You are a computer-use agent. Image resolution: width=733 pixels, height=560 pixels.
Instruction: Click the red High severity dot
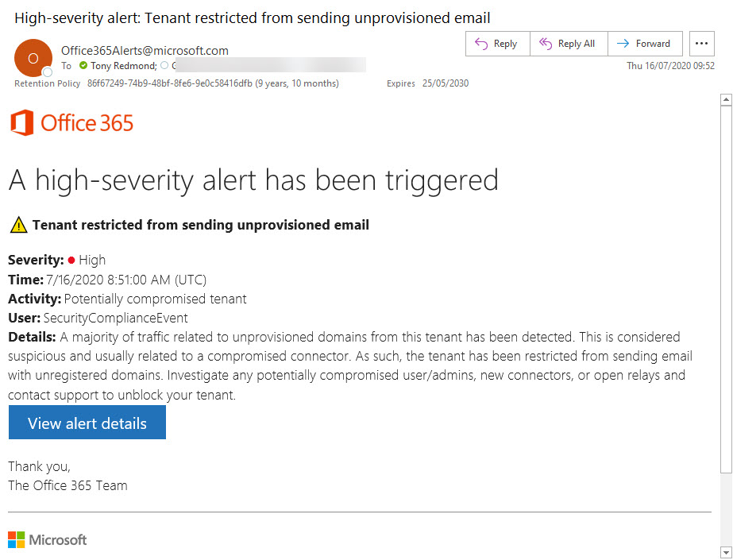click(71, 261)
